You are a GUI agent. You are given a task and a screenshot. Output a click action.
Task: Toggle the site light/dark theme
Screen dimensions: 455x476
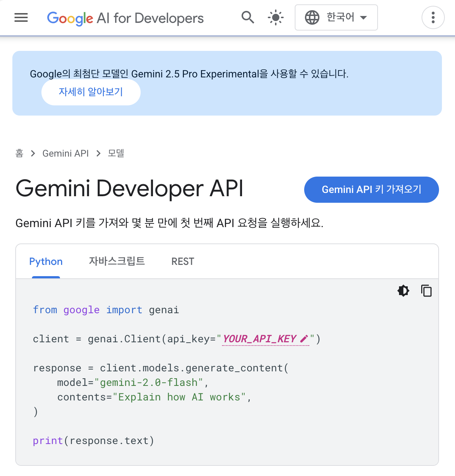click(275, 17)
